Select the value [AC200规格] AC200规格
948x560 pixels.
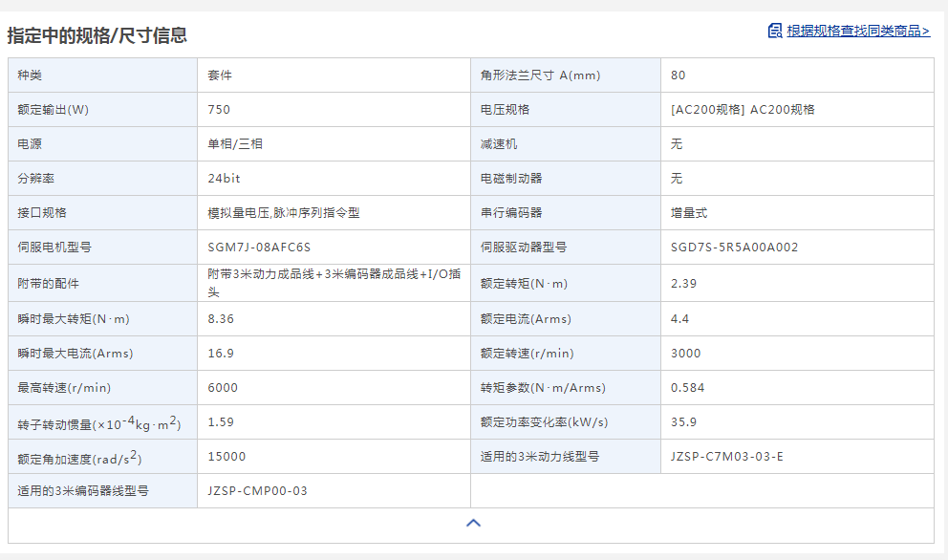743,110
